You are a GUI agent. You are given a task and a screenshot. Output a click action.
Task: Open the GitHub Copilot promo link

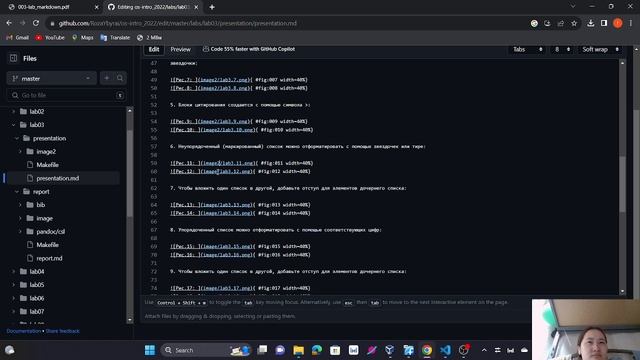[x=249, y=49]
